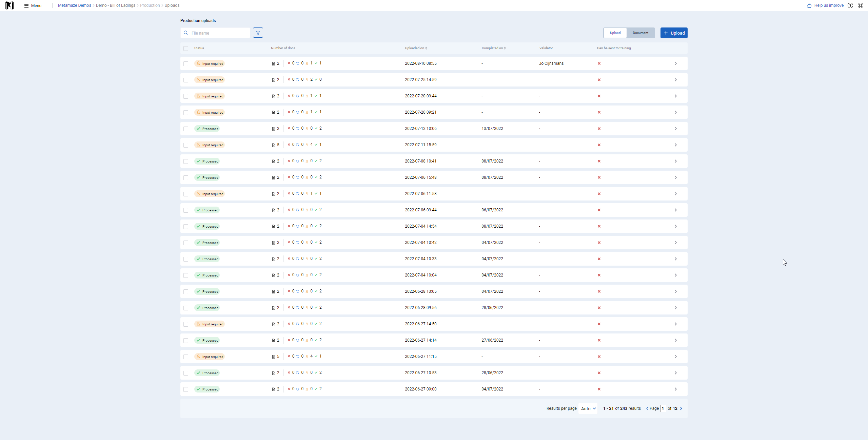868x440 pixels.
Task: Toggle the select-all header checkbox
Action: pyautogui.click(x=186, y=49)
